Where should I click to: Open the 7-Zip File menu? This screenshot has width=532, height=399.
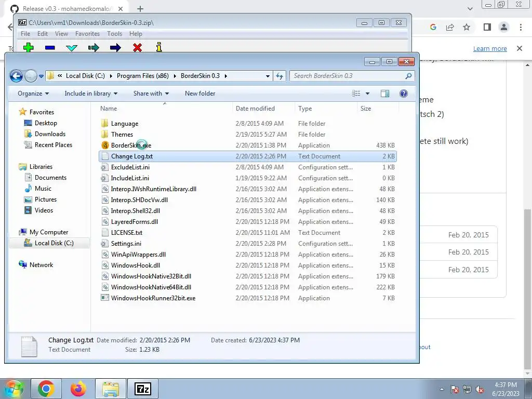25,34
